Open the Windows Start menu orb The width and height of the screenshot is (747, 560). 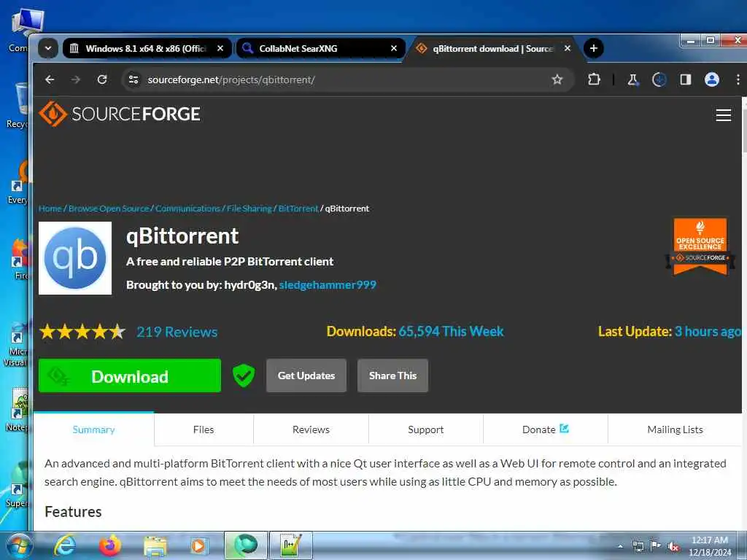click(x=18, y=545)
